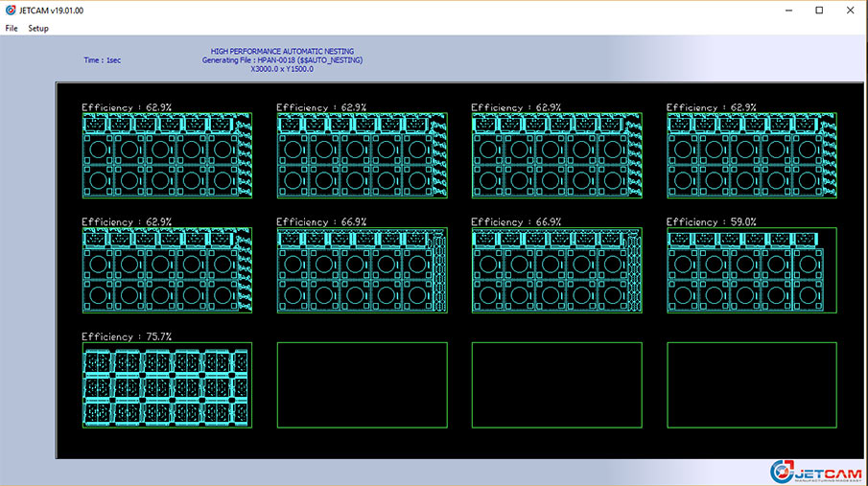Screen dimensions: 868x486
Task: Click the sheet size 'X3000.0 x Y1500.0' text
Action: (282, 69)
